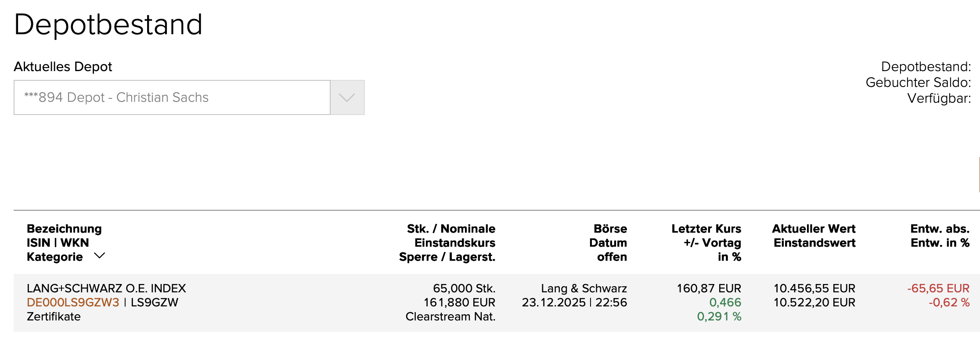The image size is (980, 338).
Task: Click the 'Gebuchter Saldo:' label
Action: pos(918,83)
